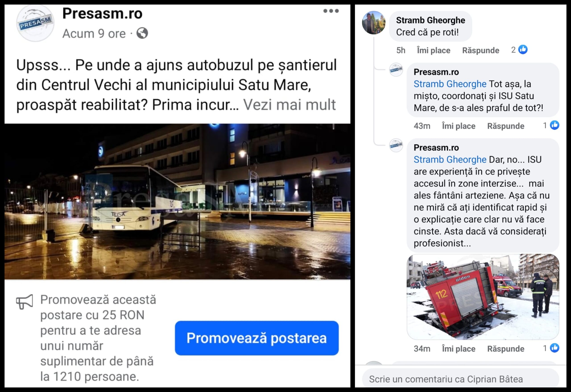Viewport: 571px width, 392px height.
Task: Toggle Îmi place on the 43m reply
Action: tap(459, 126)
